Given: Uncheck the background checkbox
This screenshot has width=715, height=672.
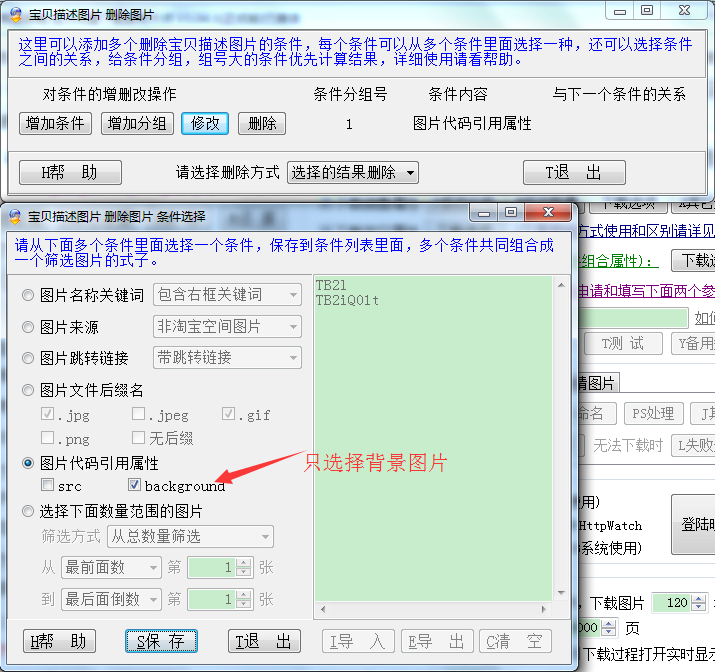Looking at the screenshot, I should pos(135,486).
